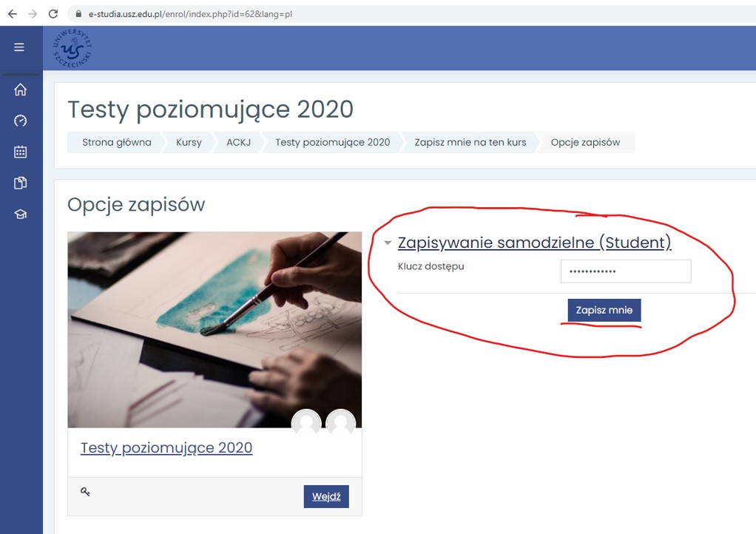Click the Zapisz mnie button
Screen dimensions: 756x534
[x=604, y=310]
